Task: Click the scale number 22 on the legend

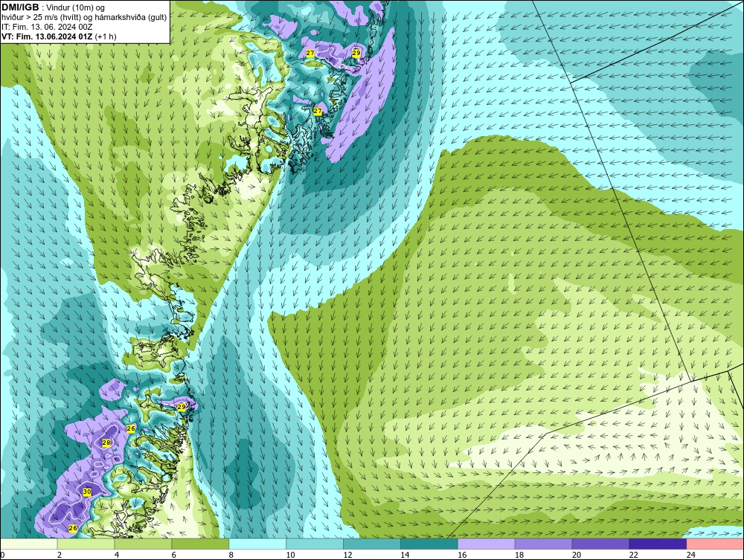Action: pyautogui.click(x=633, y=555)
